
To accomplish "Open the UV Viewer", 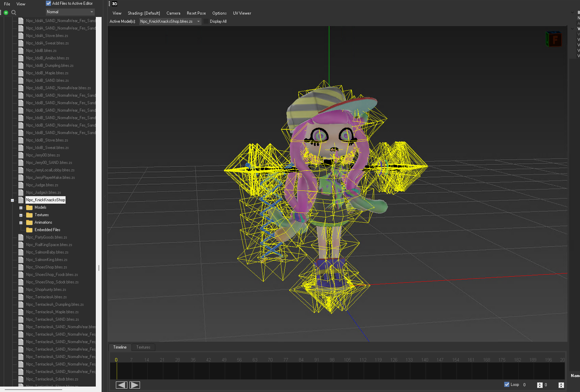I will tap(242, 13).
